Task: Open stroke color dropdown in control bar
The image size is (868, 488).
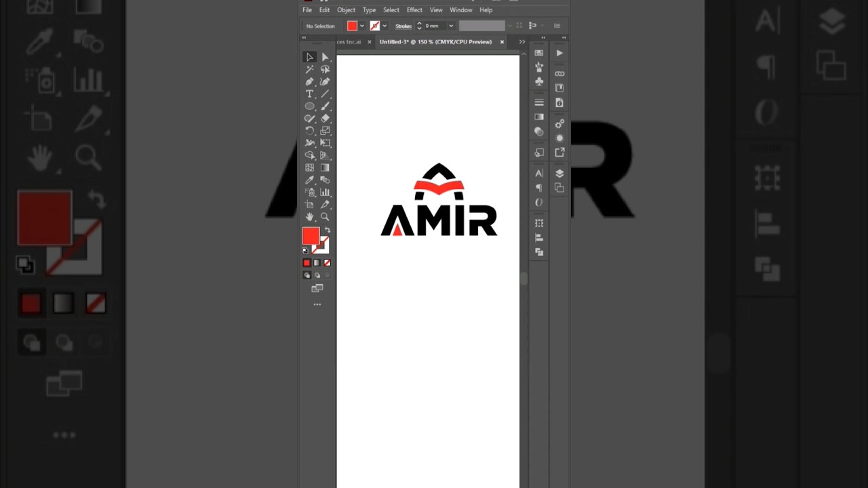Action: (384, 26)
